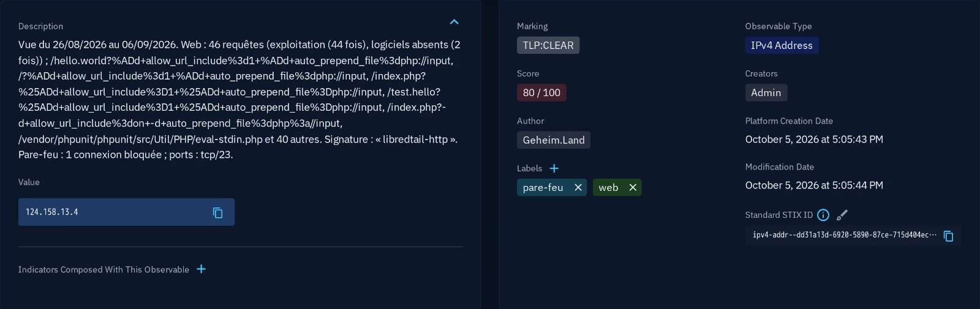This screenshot has height=309, width=980.
Task: Open the Geheim.Land author chip
Action: pos(554,140)
